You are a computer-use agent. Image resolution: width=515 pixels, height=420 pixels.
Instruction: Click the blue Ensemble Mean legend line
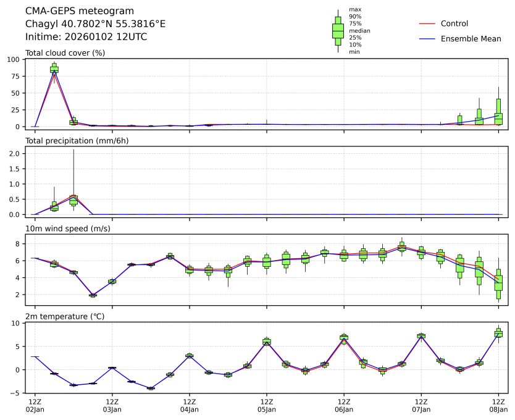click(427, 39)
